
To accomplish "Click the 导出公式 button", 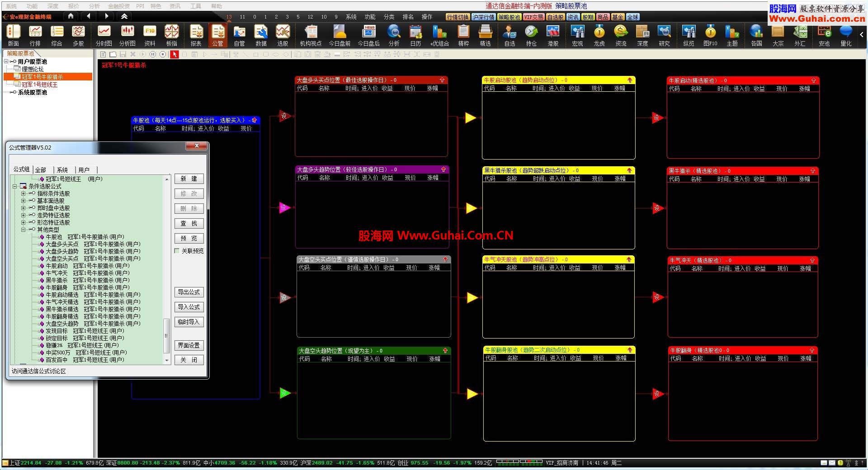I will (x=189, y=292).
